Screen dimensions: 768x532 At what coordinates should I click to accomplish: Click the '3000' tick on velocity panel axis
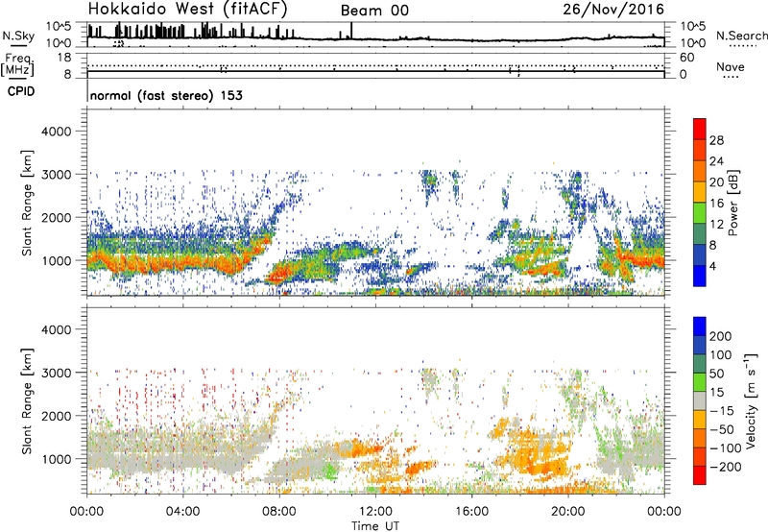point(57,373)
